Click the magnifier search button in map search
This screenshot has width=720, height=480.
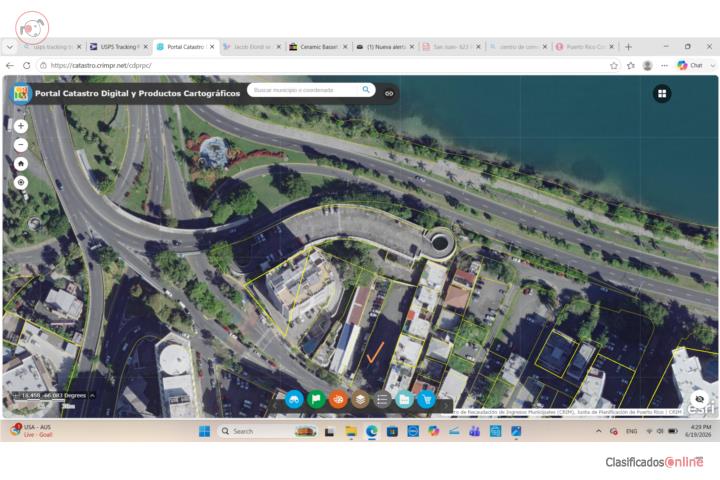366,90
